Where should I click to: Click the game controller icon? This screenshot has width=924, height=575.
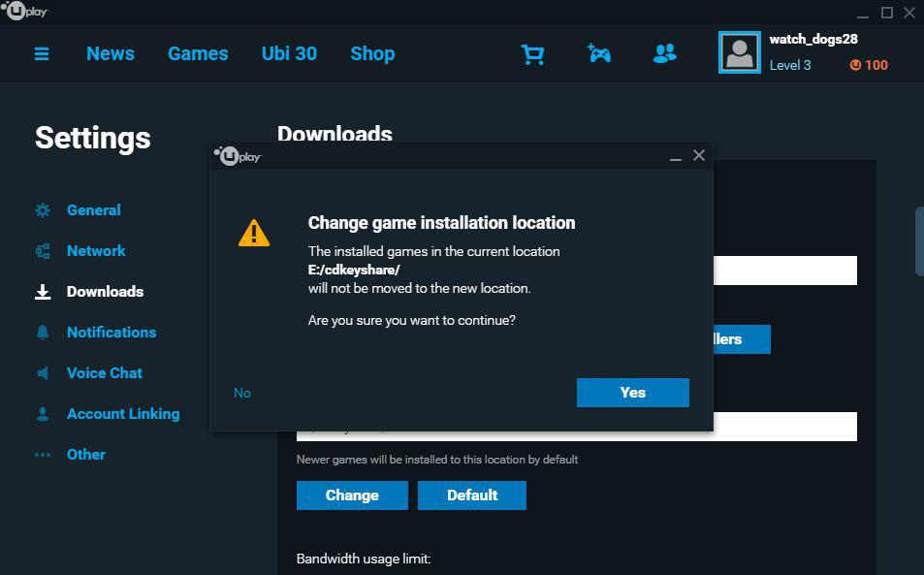click(599, 54)
